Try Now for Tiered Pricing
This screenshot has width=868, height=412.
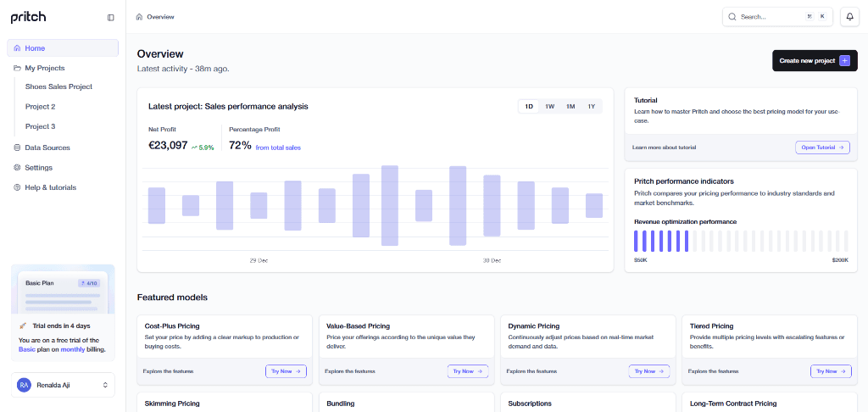[831, 371]
